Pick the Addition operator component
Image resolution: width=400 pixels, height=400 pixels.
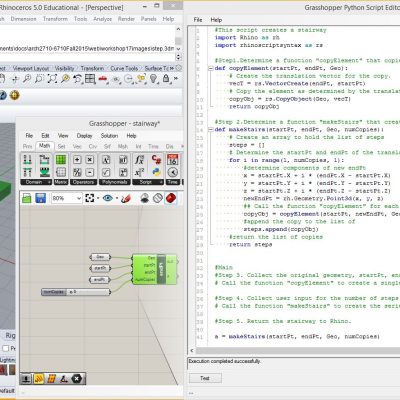point(77,160)
